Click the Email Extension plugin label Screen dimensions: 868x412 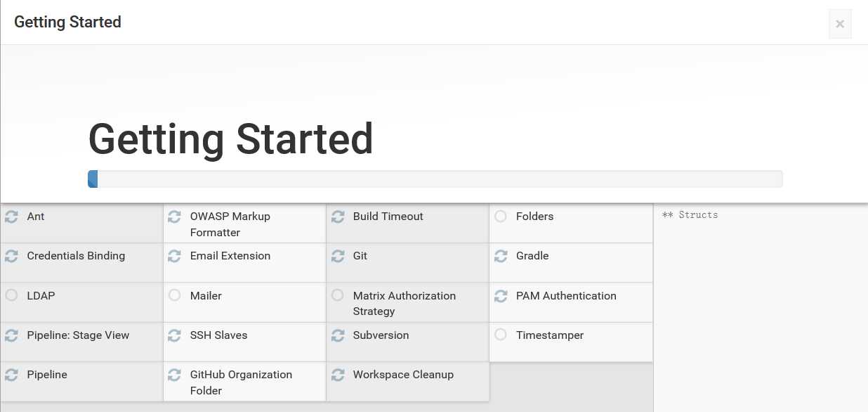[230, 256]
